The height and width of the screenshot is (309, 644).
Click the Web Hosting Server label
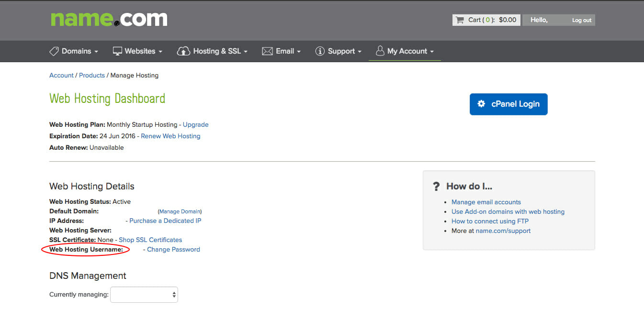pyautogui.click(x=80, y=231)
